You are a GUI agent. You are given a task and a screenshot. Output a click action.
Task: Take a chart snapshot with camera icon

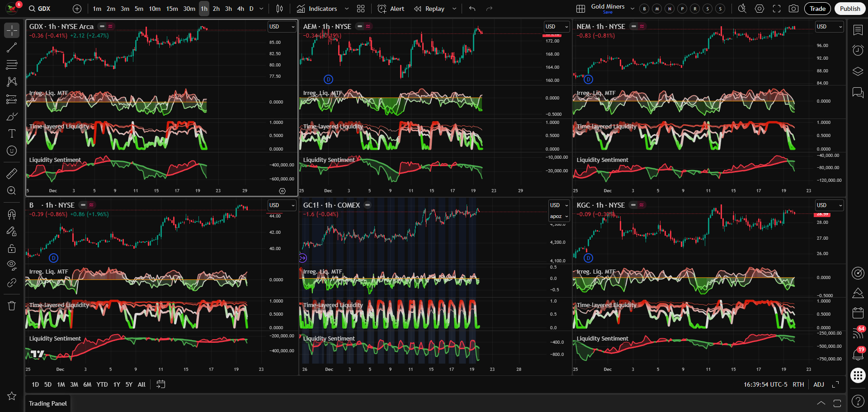pyautogui.click(x=793, y=9)
